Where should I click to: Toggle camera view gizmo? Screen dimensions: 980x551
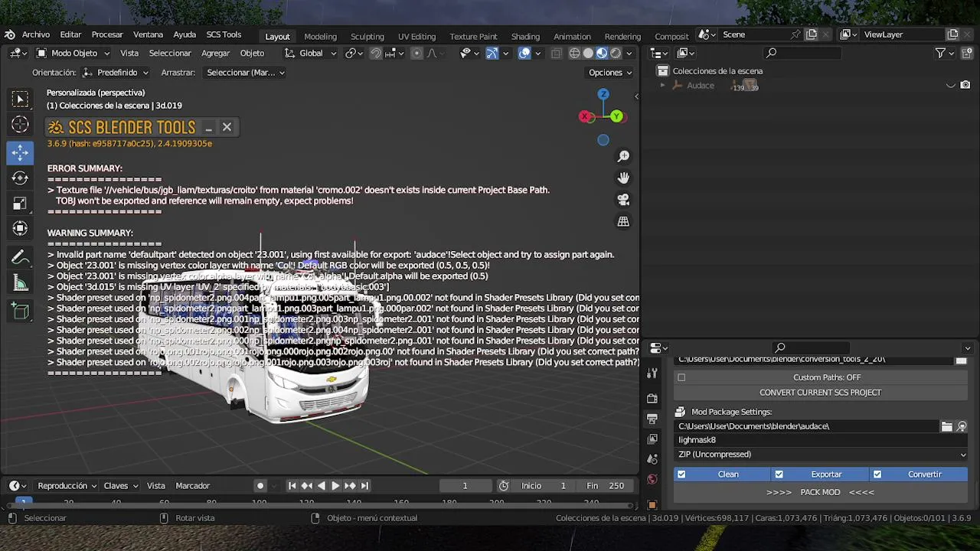click(x=623, y=200)
